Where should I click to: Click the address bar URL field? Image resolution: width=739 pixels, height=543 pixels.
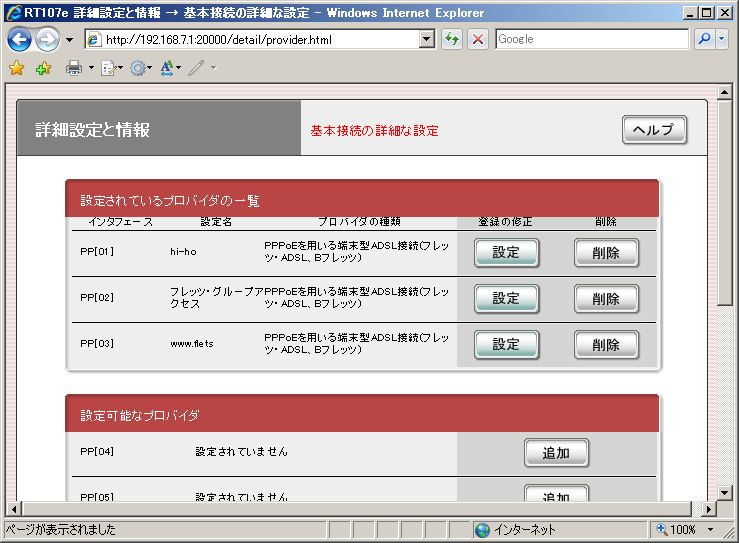(261, 40)
